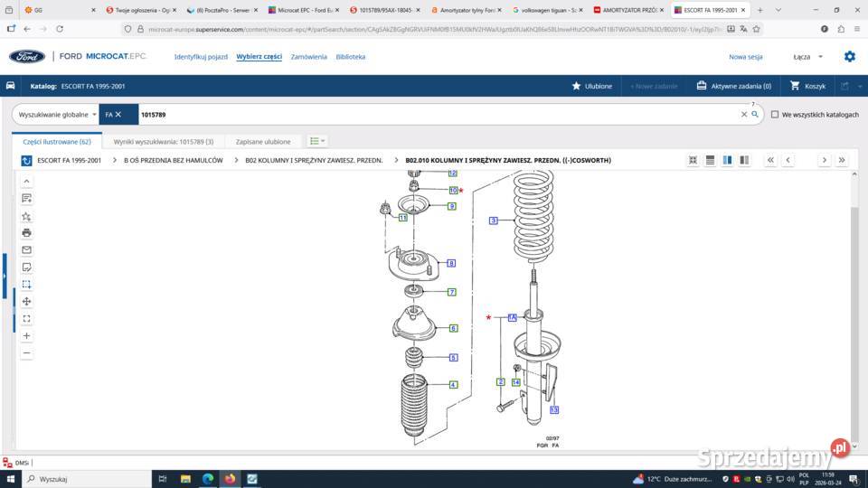868x488 pixels.
Task: Click the fit-to-screen icon
Action: coord(26,319)
